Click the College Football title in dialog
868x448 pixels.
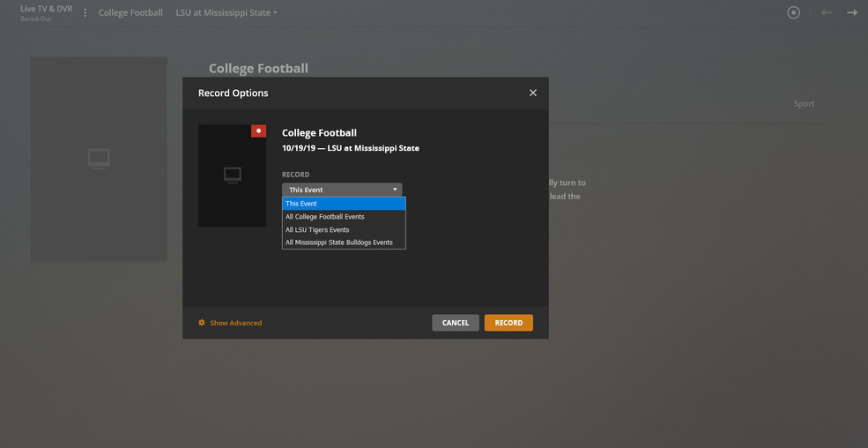[319, 133]
